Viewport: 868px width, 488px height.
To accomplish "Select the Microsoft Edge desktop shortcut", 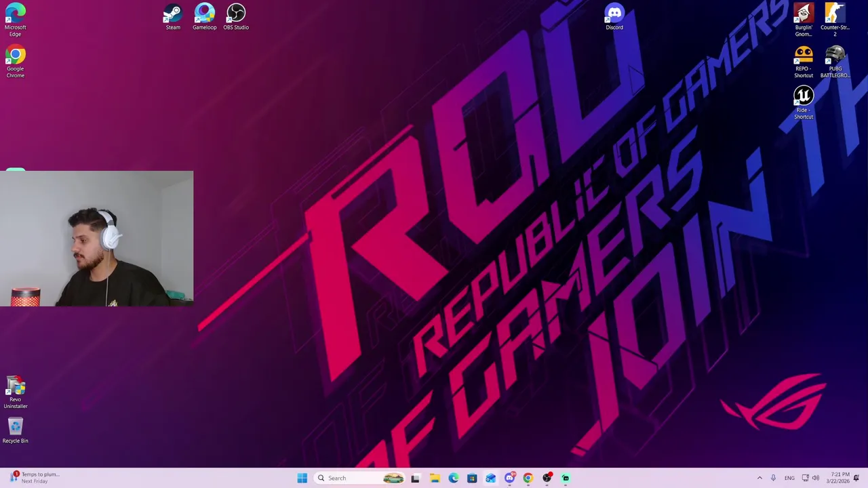I will tap(15, 20).
